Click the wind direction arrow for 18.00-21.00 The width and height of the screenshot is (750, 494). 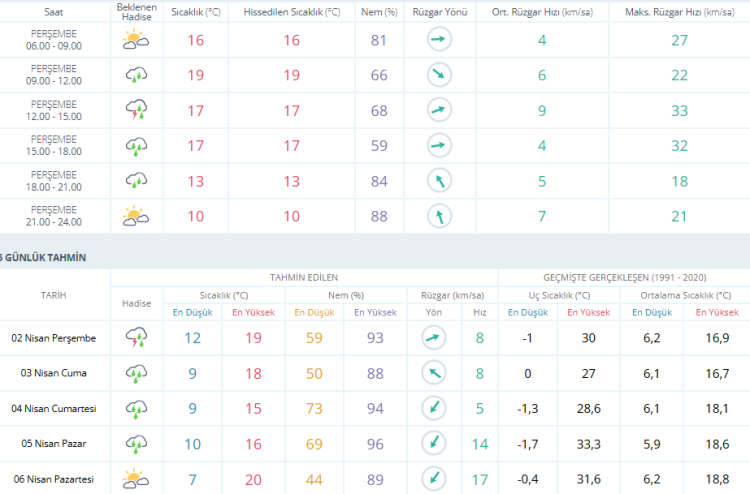(439, 181)
